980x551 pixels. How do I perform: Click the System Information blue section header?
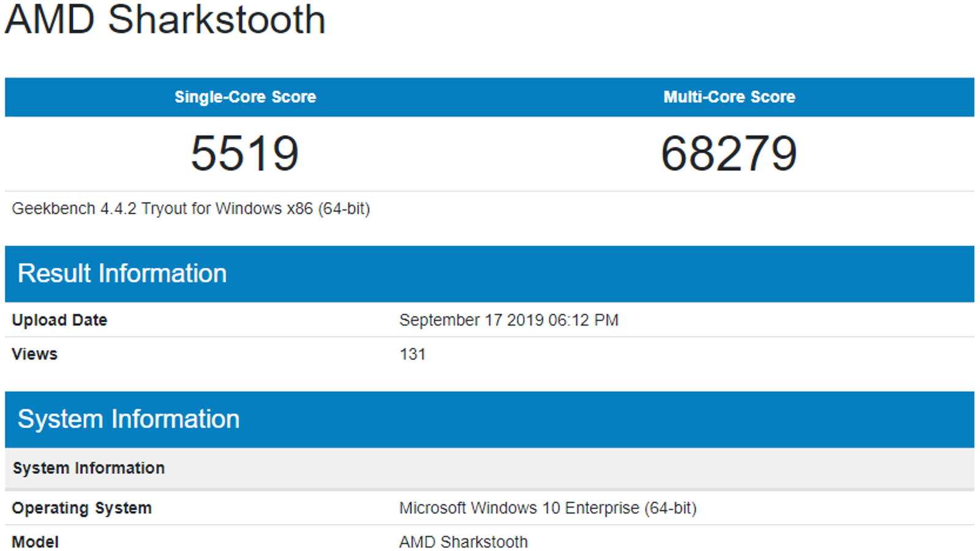coord(128,419)
